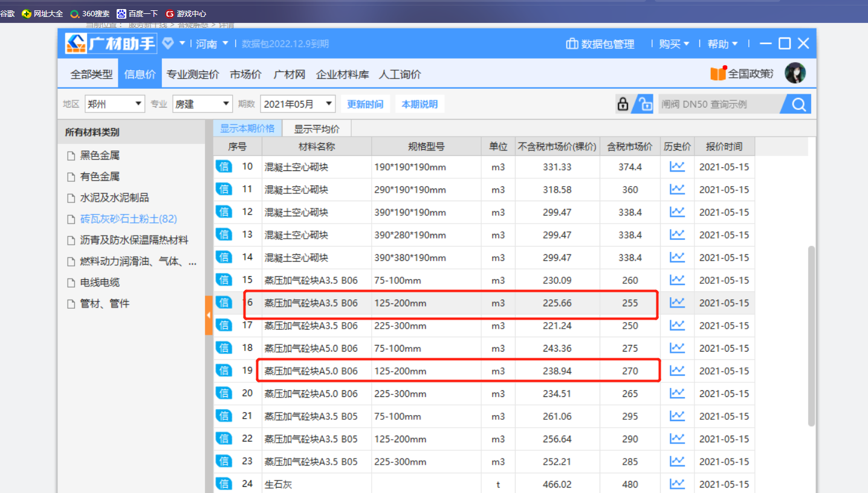Open history price chart for row 11
Viewport: 868px width, 493px height.
677,190
